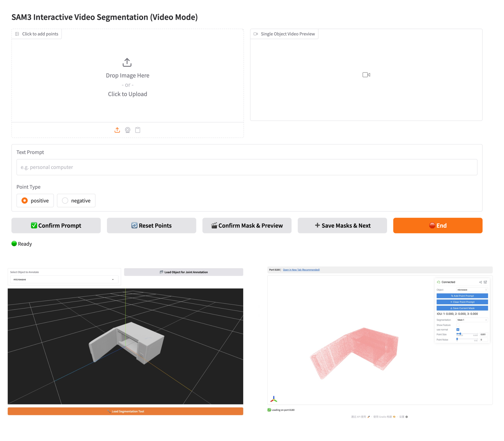Click the Point Noise slider handle
Screen dimensions: 504x441
(x=457, y=339)
